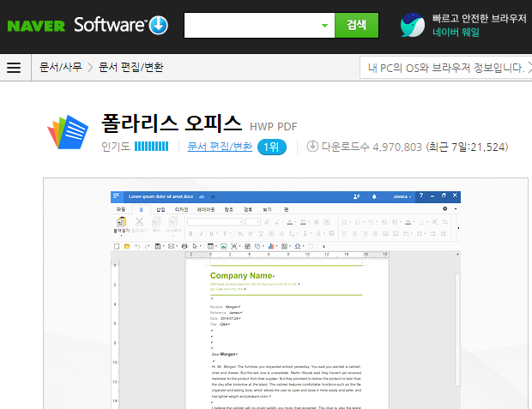Viewport: 532px width, 409px height.
Task: Expand the search box suggestion arrow
Action: pyautogui.click(x=324, y=26)
